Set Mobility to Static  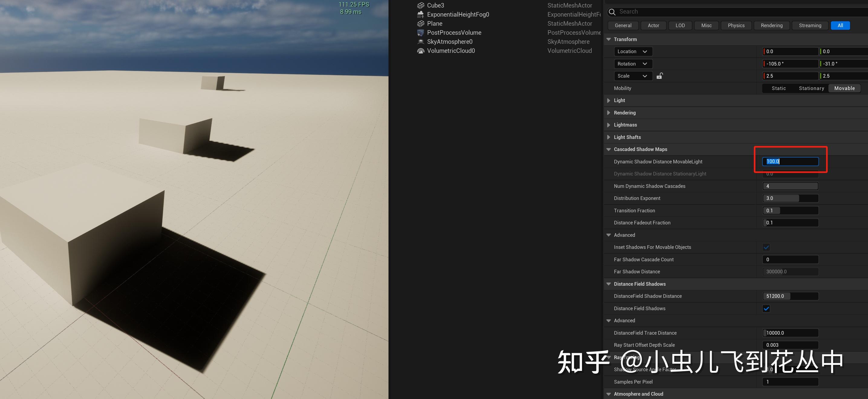[779, 88]
